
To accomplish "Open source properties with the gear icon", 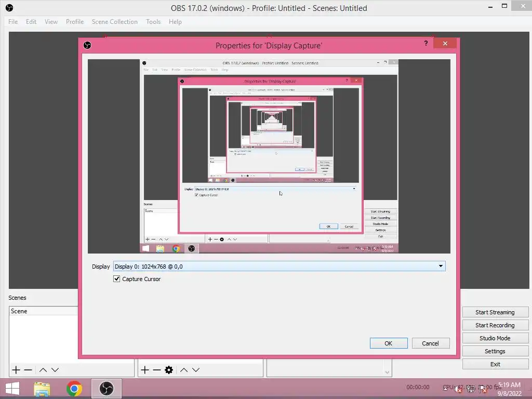I will (169, 370).
